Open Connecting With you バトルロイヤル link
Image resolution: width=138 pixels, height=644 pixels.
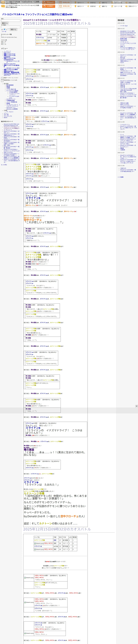12,74
